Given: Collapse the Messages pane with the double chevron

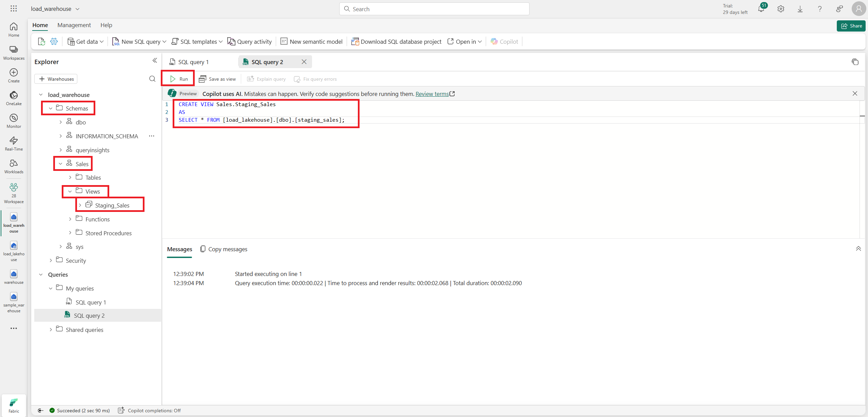Looking at the screenshot, I should pos(858,249).
